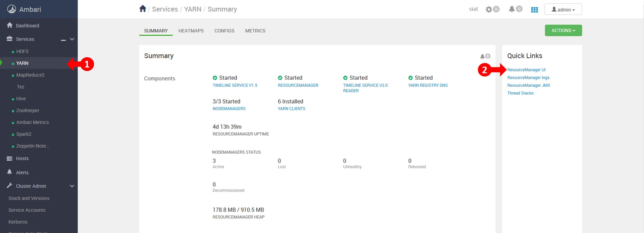This screenshot has width=644, height=233.
Task: Collapse the Services section chevron
Action: (72, 39)
